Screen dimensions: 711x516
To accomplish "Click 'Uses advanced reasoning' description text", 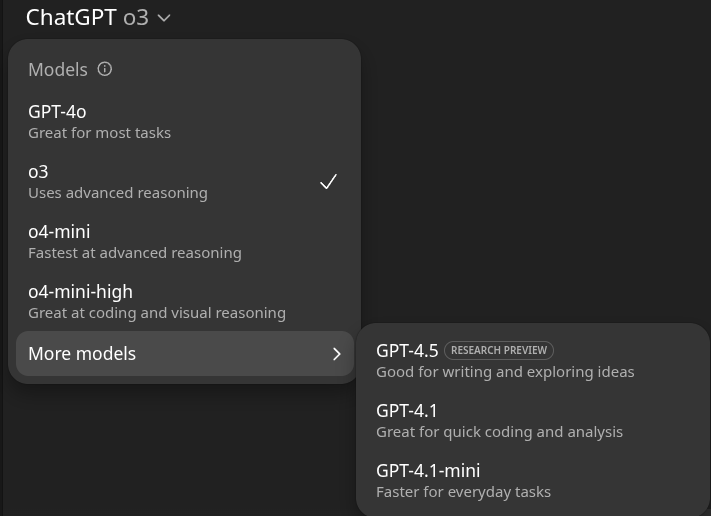I will tap(118, 193).
